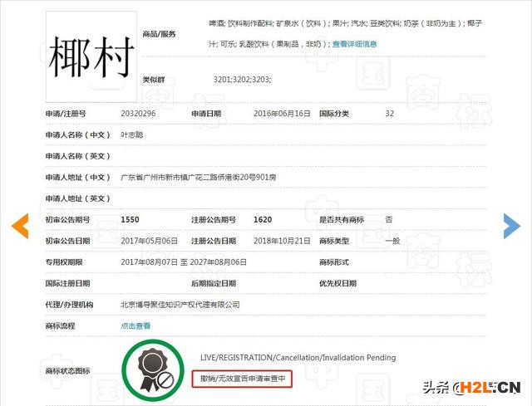Select 撤销/无效宣告申请审查中 status text
532x406 pixels.
click(242, 379)
